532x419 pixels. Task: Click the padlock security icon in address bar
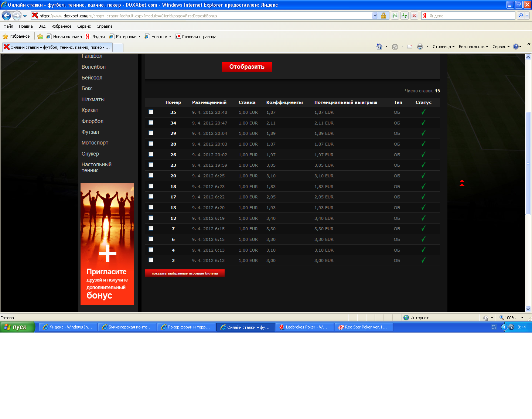click(x=383, y=16)
